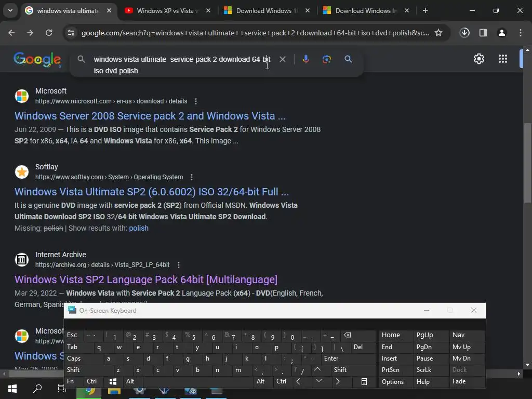
Task: Click the page vertical scrollbar thumb
Action: click(527, 163)
